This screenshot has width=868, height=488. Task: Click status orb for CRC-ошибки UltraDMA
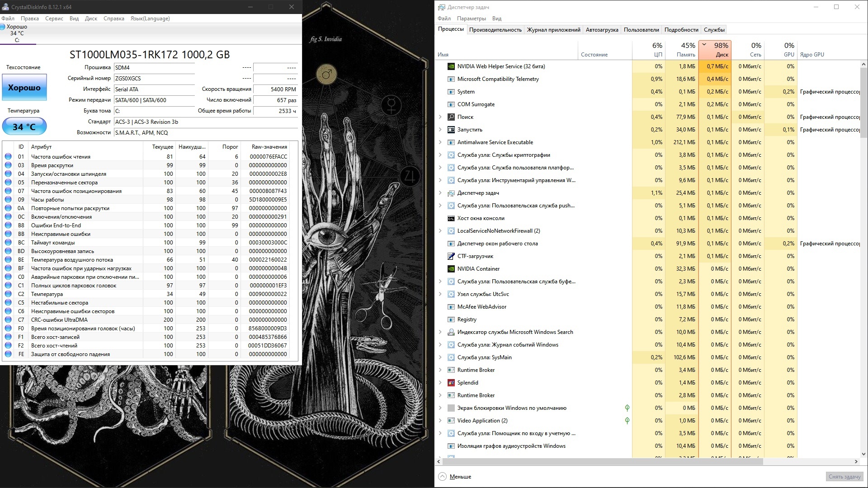(8, 320)
